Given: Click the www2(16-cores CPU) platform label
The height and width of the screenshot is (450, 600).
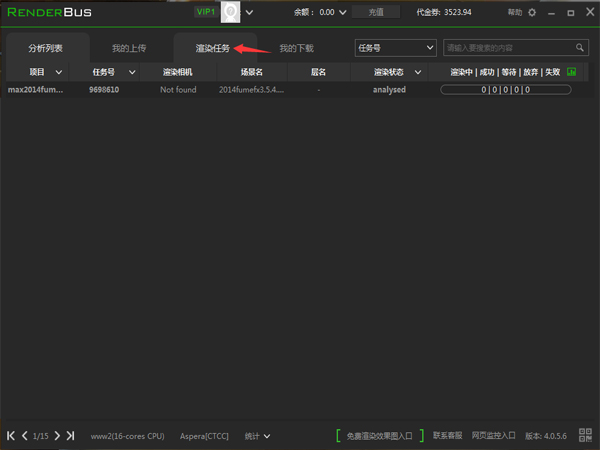Looking at the screenshot, I should 127,436.
